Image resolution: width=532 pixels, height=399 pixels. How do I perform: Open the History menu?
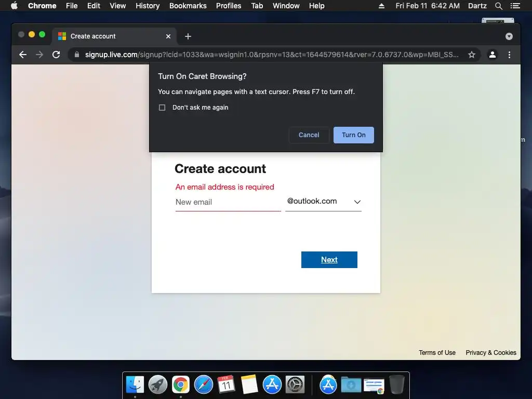click(148, 6)
